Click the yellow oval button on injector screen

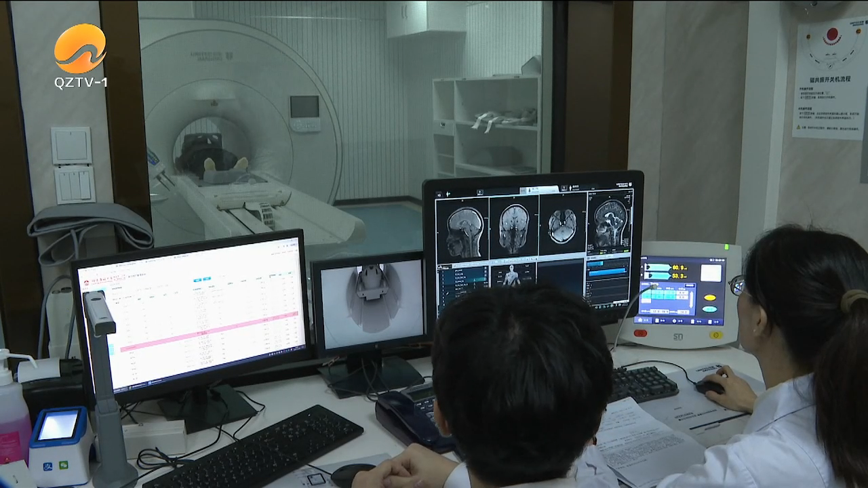click(709, 298)
